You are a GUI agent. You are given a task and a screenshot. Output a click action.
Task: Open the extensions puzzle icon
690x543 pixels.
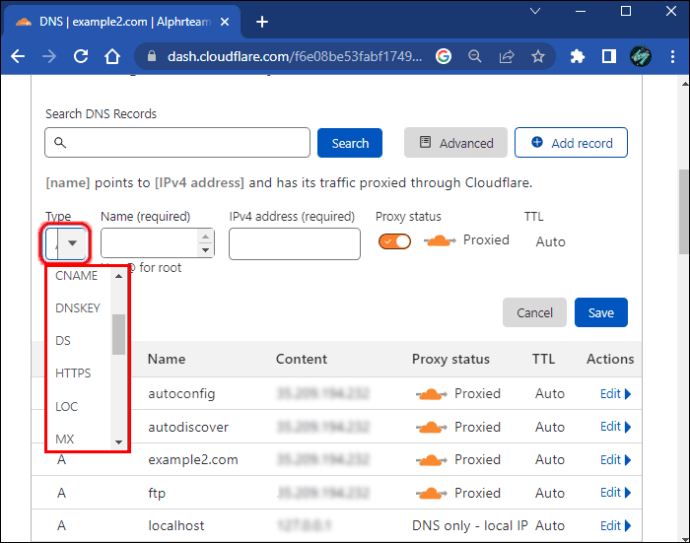(577, 56)
